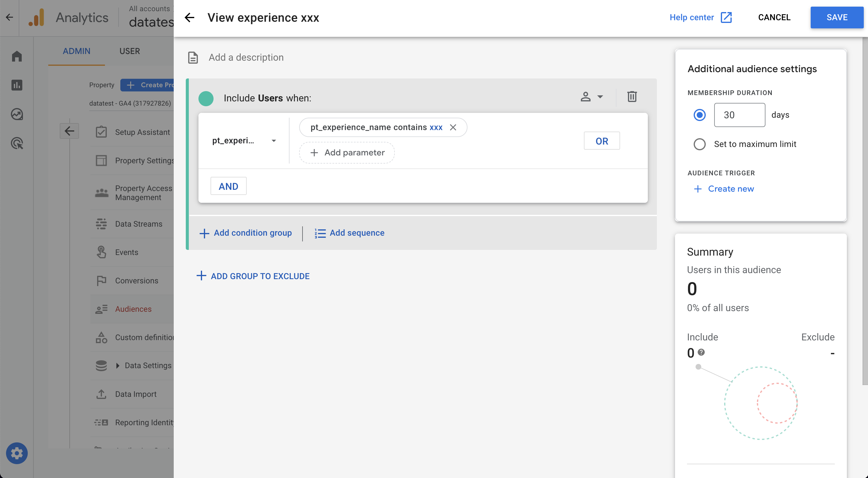Screen dimensions: 868x478
Task: Click the datatest - GA4 (317927826) property selector
Action: [x=130, y=103]
